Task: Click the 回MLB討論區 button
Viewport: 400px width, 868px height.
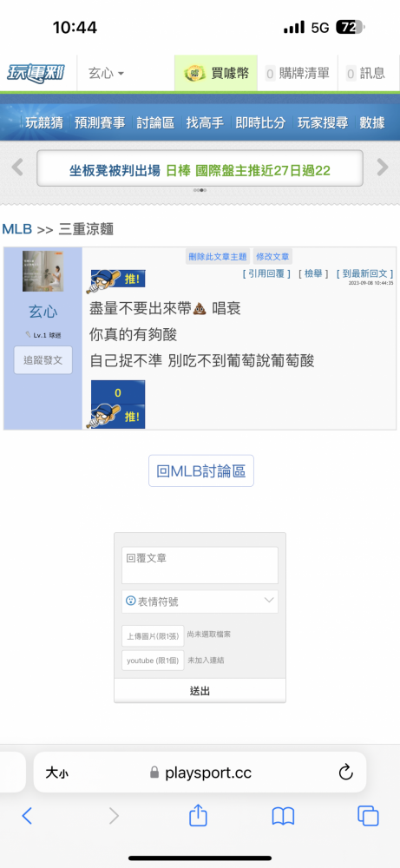Action: (x=200, y=471)
